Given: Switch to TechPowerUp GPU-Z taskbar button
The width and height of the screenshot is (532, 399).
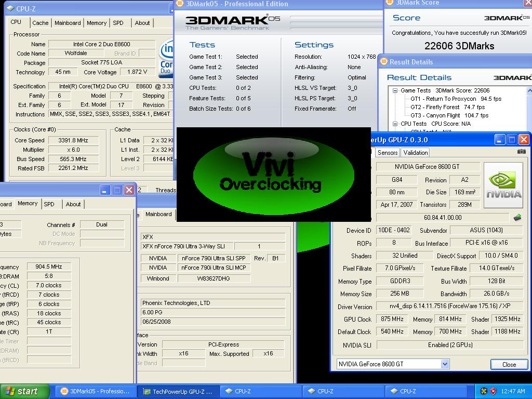Looking at the screenshot, I should (x=179, y=391).
